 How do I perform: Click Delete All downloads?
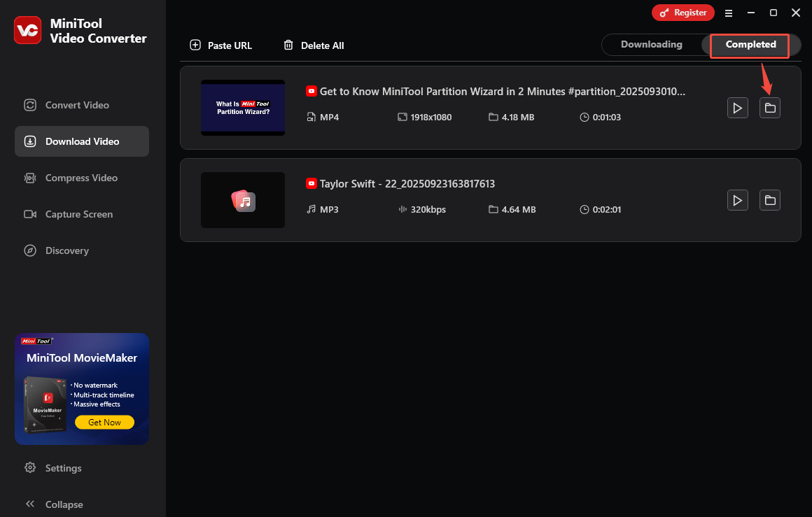click(x=314, y=45)
